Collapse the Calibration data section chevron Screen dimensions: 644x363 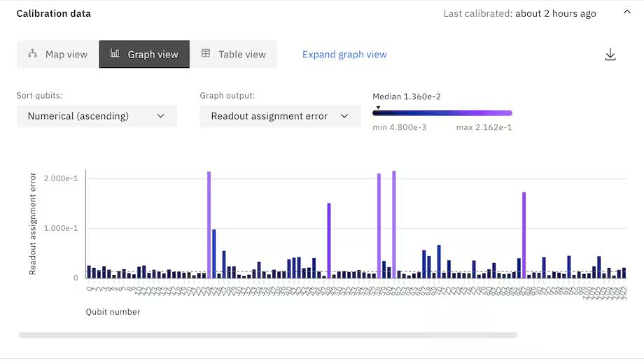626,12
